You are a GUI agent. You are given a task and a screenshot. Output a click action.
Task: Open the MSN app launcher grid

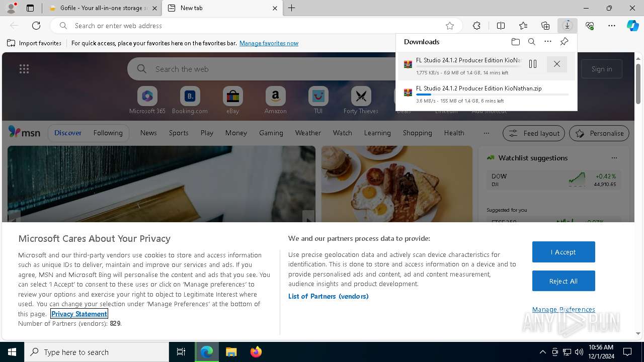[x=24, y=69]
